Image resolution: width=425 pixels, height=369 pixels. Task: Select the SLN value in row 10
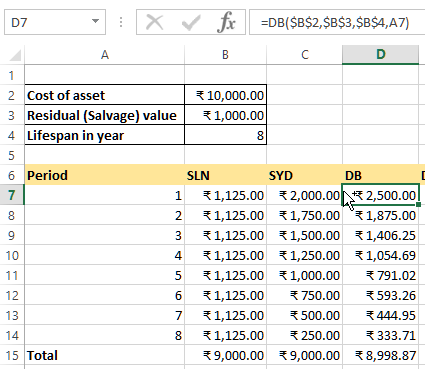click(225, 255)
